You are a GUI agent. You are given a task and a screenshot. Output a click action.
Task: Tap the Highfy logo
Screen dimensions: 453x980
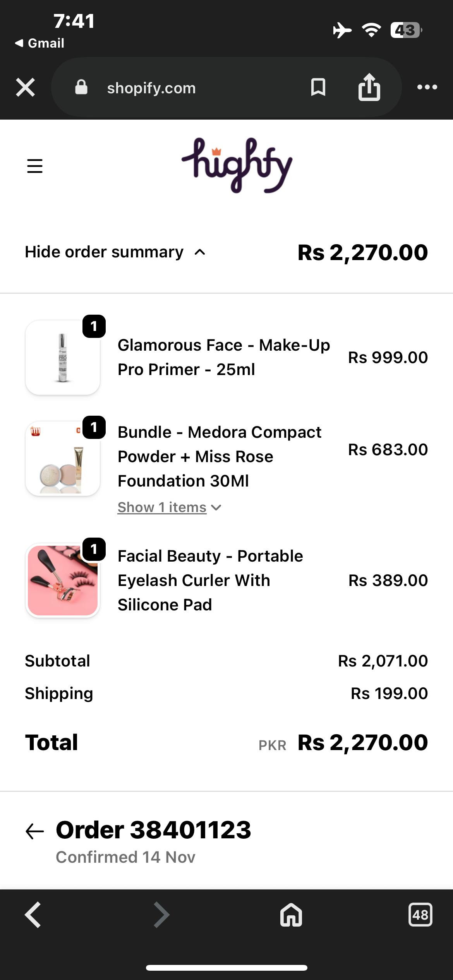237,165
